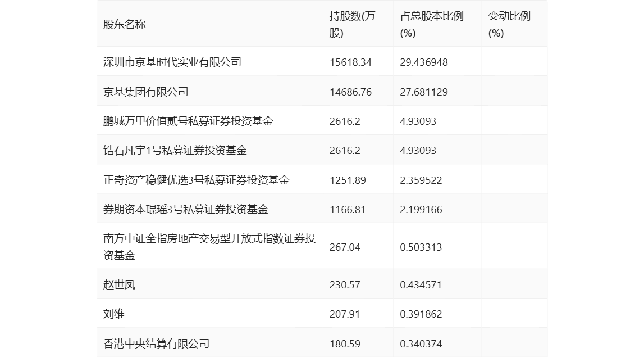
Task: Click percentage value 0.434571
Action: (421, 284)
